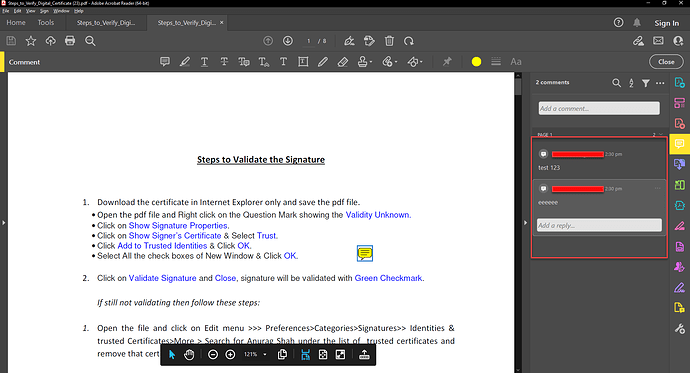
Task: Open the filter comments funnel
Action: [645, 83]
